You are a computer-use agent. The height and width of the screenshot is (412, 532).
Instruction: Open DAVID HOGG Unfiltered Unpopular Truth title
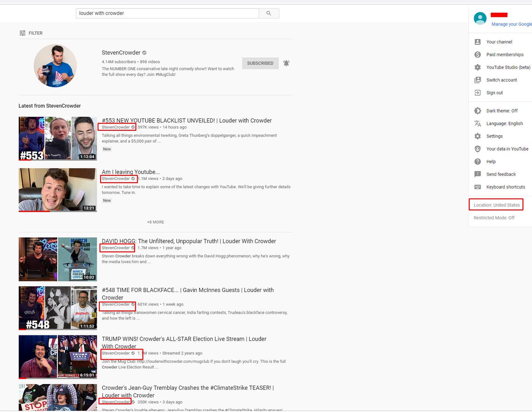tap(189, 241)
